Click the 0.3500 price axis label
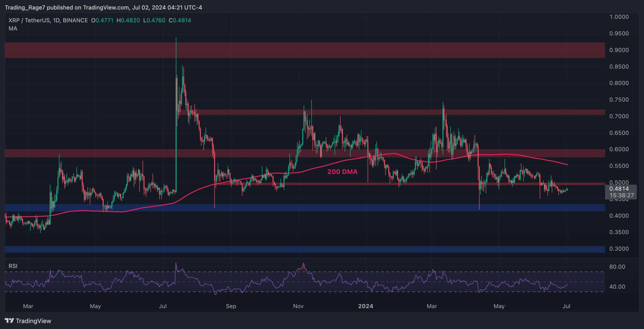 coord(619,232)
